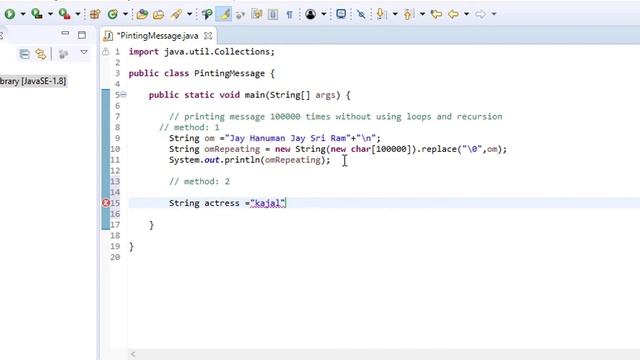Create a New Java Class
Viewport: 640px width, 360px height.
coord(112,14)
